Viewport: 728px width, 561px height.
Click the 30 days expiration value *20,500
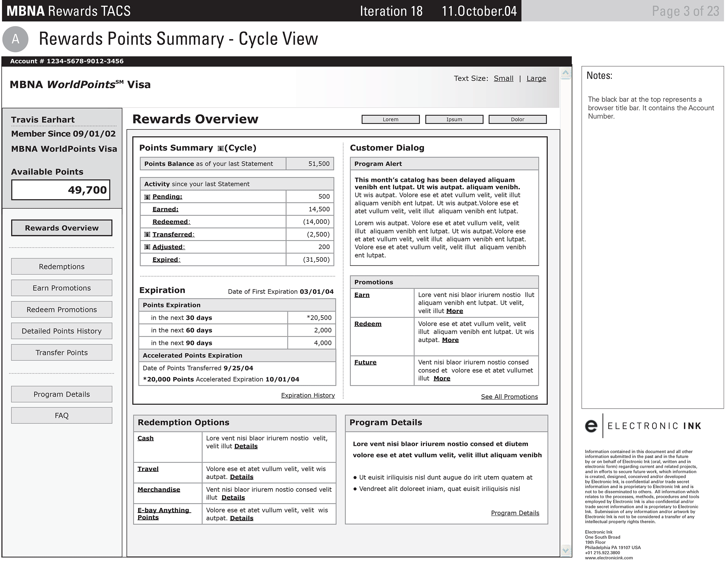click(319, 318)
